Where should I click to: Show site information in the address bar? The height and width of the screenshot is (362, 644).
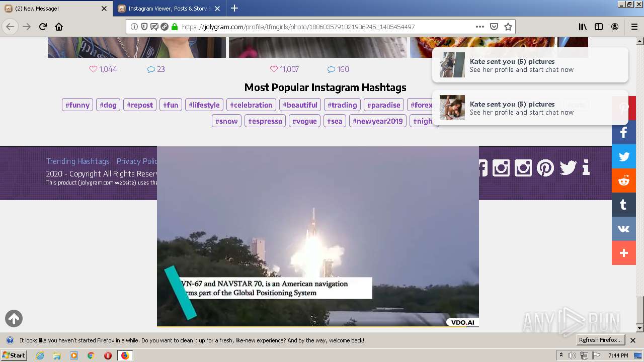(134, 27)
